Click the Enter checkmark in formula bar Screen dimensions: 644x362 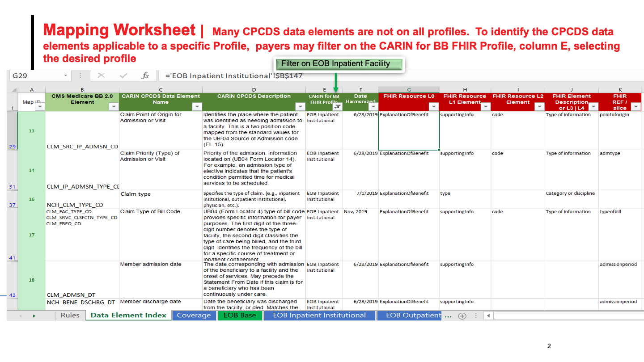click(x=123, y=76)
